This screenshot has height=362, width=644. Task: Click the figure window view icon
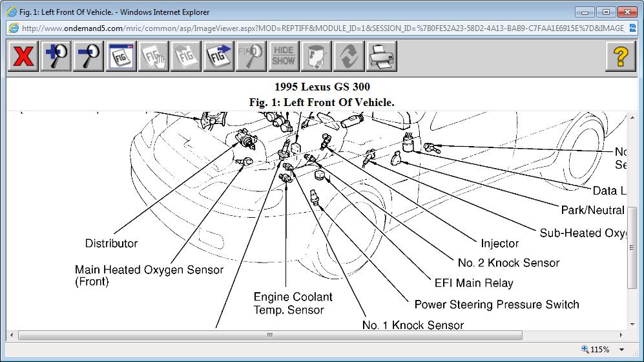(121, 56)
